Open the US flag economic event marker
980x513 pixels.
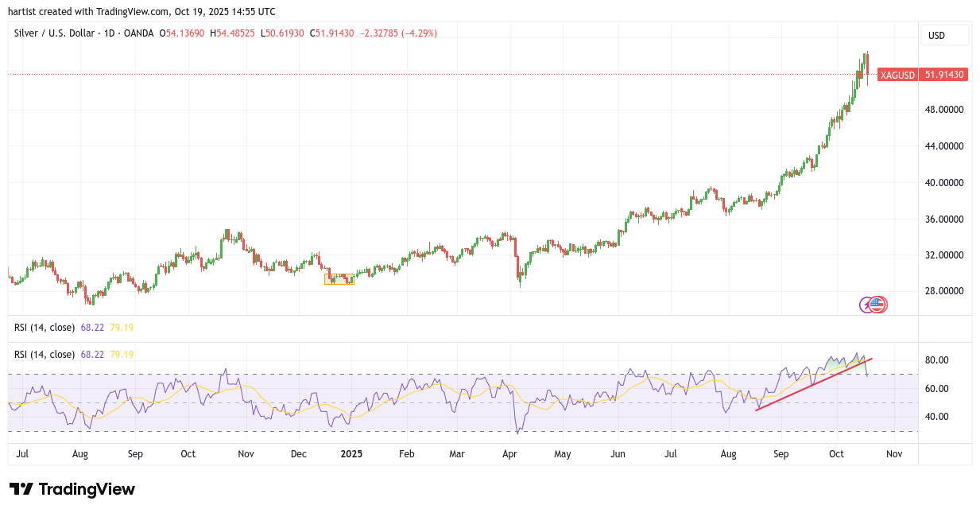click(x=877, y=304)
